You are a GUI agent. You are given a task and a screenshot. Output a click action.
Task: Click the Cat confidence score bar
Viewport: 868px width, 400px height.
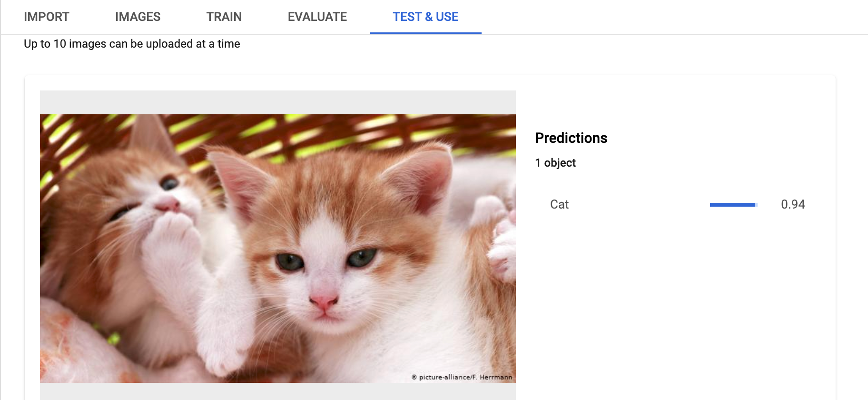tap(733, 204)
